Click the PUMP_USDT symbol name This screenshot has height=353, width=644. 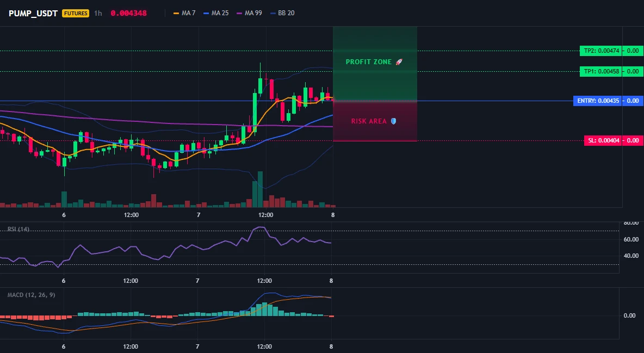(33, 13)
